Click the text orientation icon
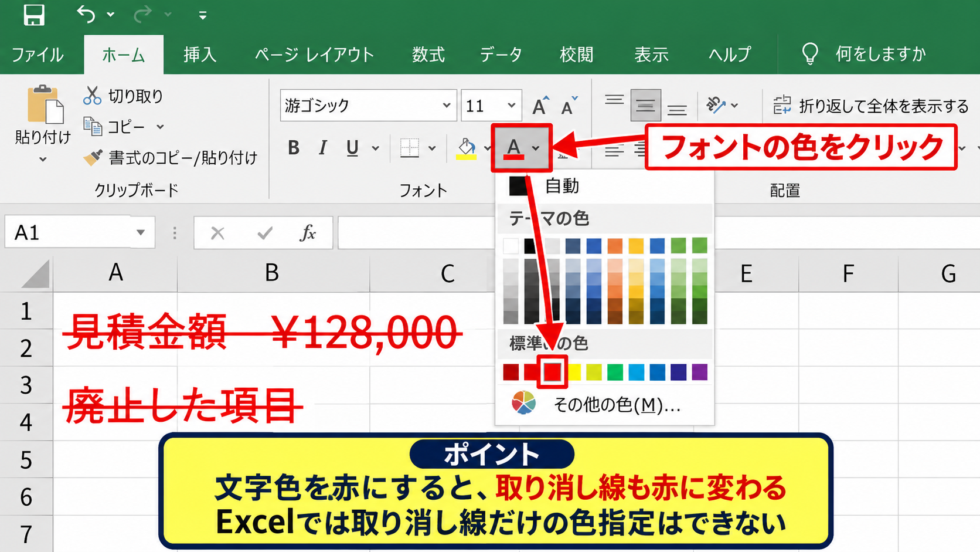The height and width of the screenshot is (552, 980). (716, 105)
